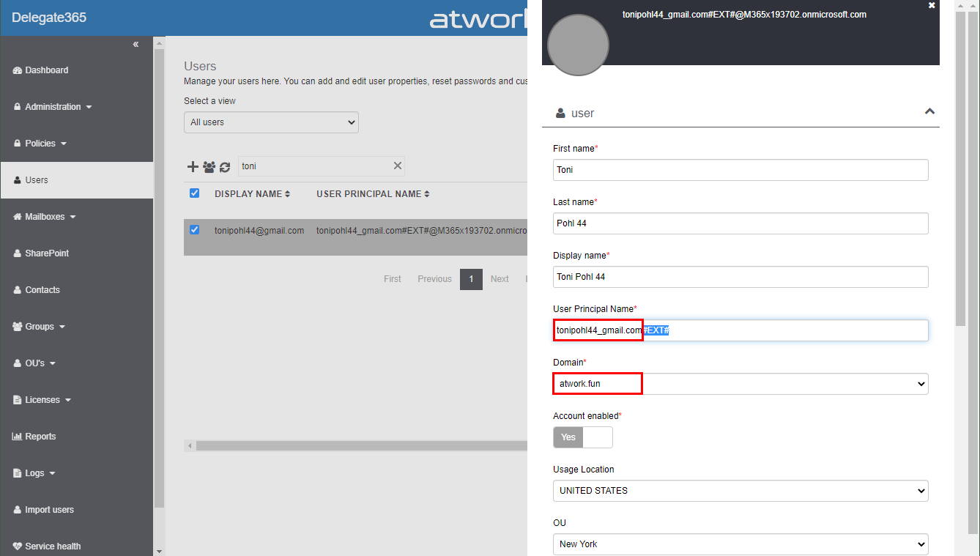Click the user panel vertical scrollbar
Screen dimensions: 980x556
click(x=962, y=168)
